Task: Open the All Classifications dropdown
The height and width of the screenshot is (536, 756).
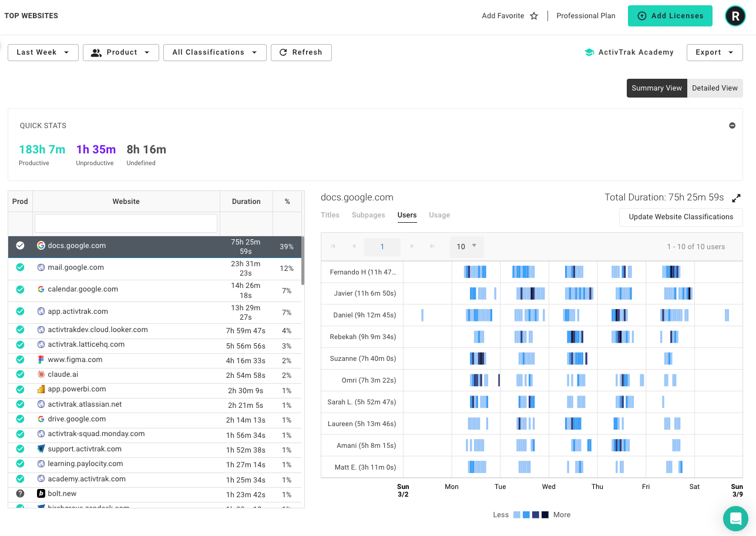Action: pos(215,52)
